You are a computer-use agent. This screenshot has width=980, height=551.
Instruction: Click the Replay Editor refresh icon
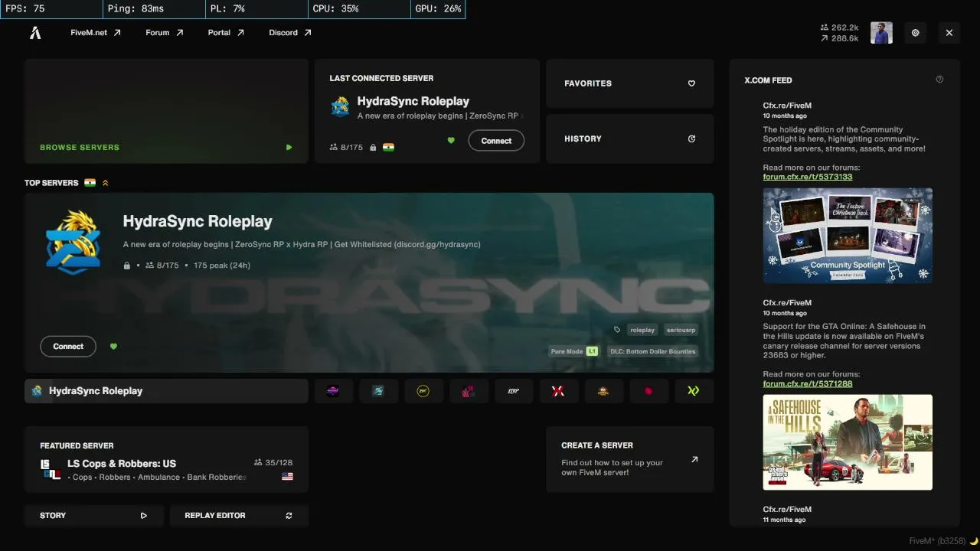pyautogui.click(x=289, y=516)
